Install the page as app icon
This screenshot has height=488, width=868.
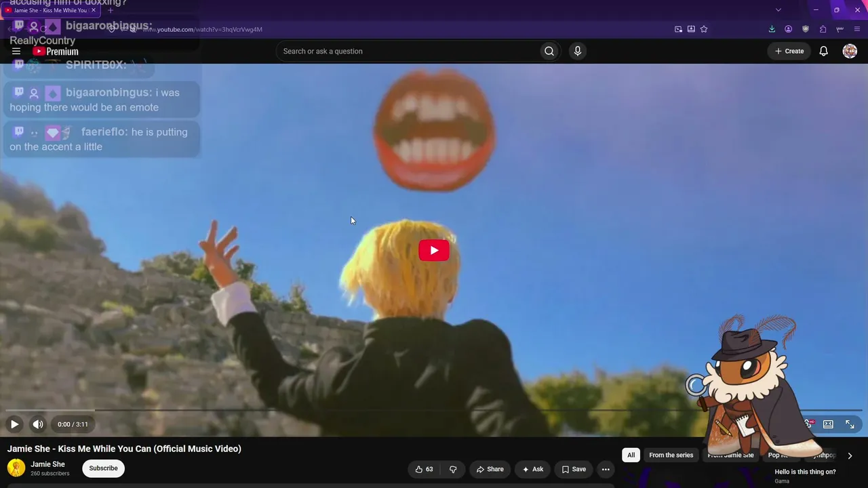click(691, 29)
